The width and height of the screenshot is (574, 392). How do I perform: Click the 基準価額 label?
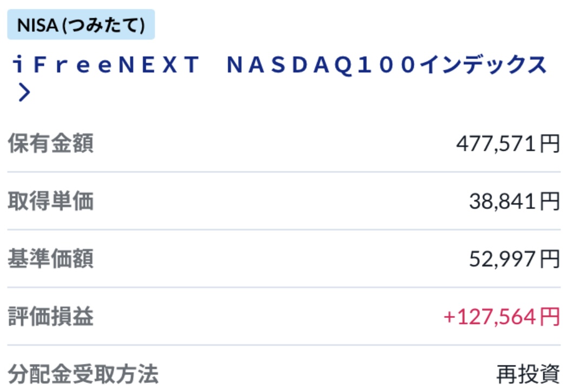(x=50, y=258)
